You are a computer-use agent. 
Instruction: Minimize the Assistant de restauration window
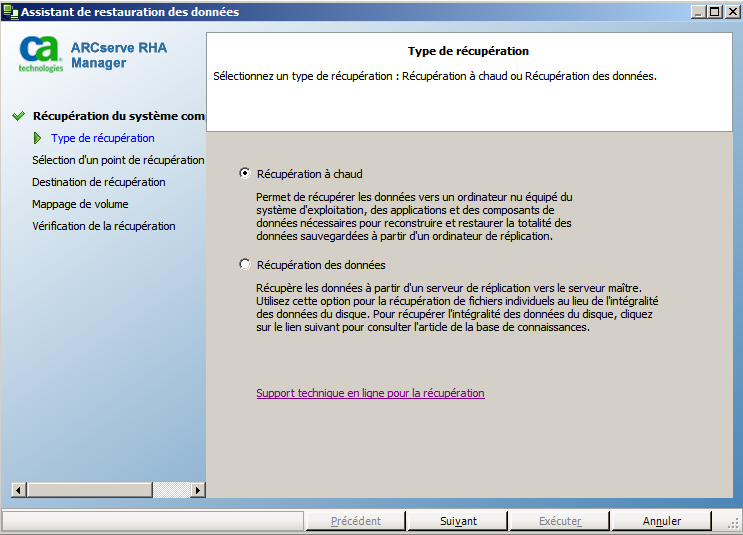pyautogui.click(x=699, y=11)
